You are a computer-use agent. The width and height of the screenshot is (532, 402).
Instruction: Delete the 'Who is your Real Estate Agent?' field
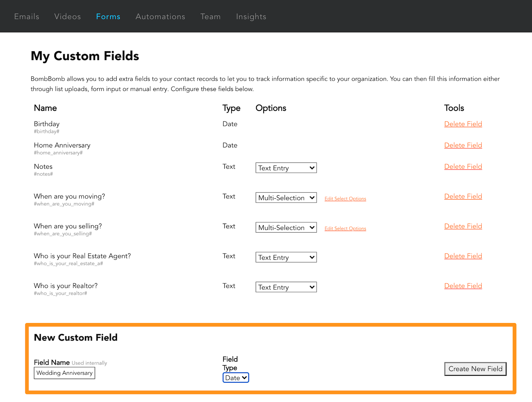(x=463, y=256)
